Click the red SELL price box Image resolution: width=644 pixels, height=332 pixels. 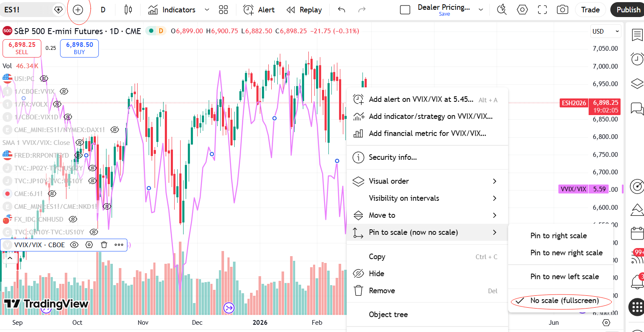(x=22, y=48)
